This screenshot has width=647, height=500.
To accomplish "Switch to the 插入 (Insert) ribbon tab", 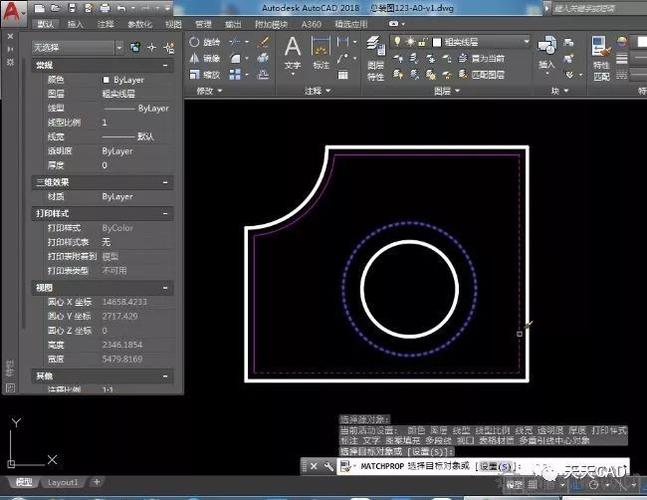I will tap(76, 23).
